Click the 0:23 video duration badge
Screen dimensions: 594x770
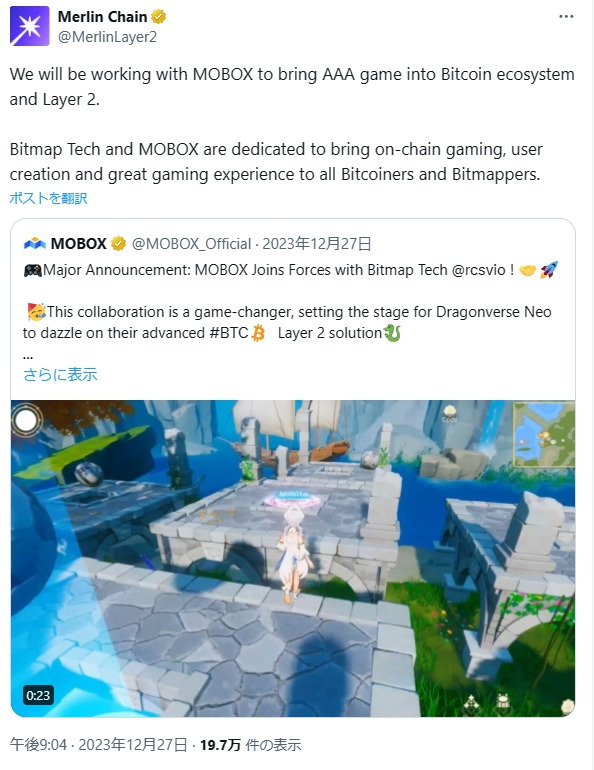click(x=38, y=695)
